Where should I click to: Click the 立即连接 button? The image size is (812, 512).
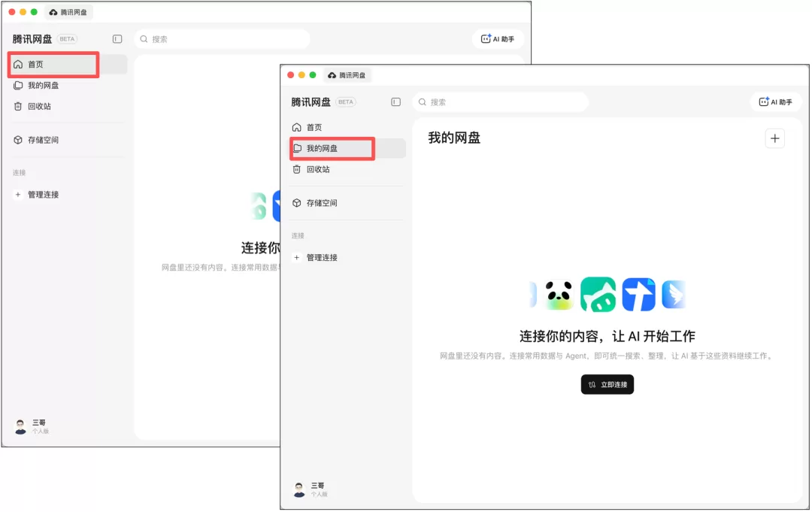(607, 385)
